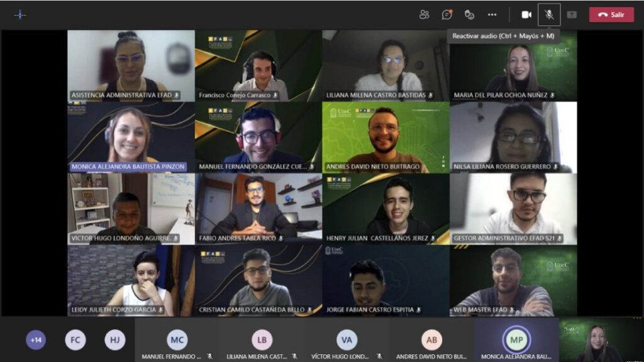The width and height of the screenshot is (644, 362).
Task: Click mic icon beside GESTOR ADMINISTRATIVO EFAD S21
Action: click(559, 238)
